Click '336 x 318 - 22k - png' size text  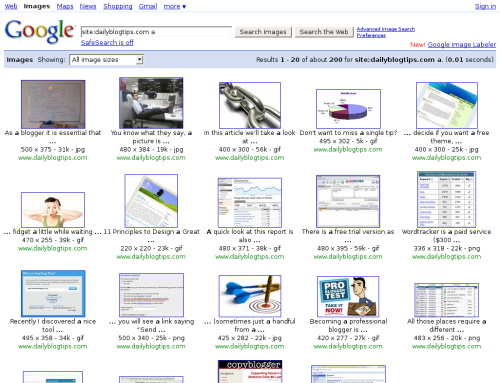point(447,248)
